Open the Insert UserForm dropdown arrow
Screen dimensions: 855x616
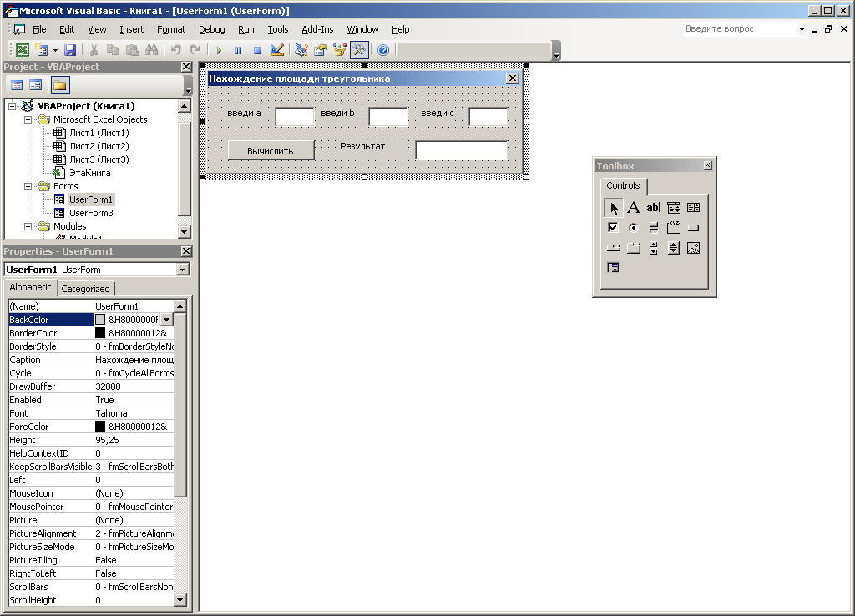tap(55, 50)
